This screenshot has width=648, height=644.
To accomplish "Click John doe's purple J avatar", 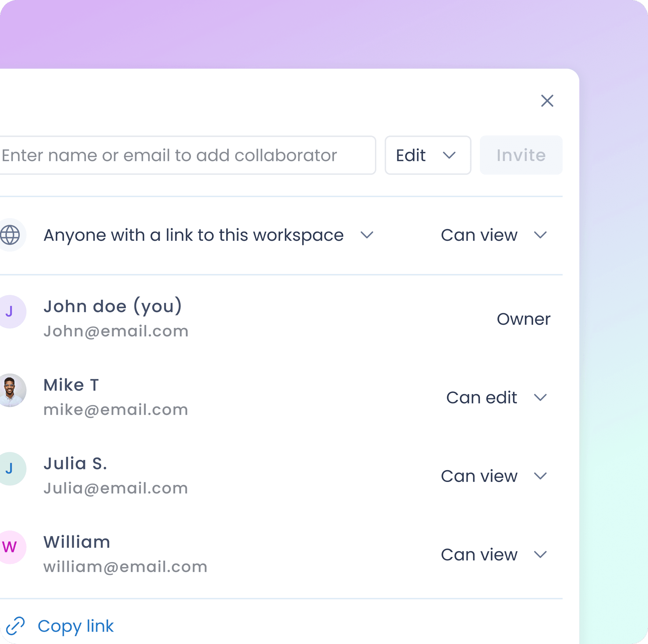I will click(10, 311).
